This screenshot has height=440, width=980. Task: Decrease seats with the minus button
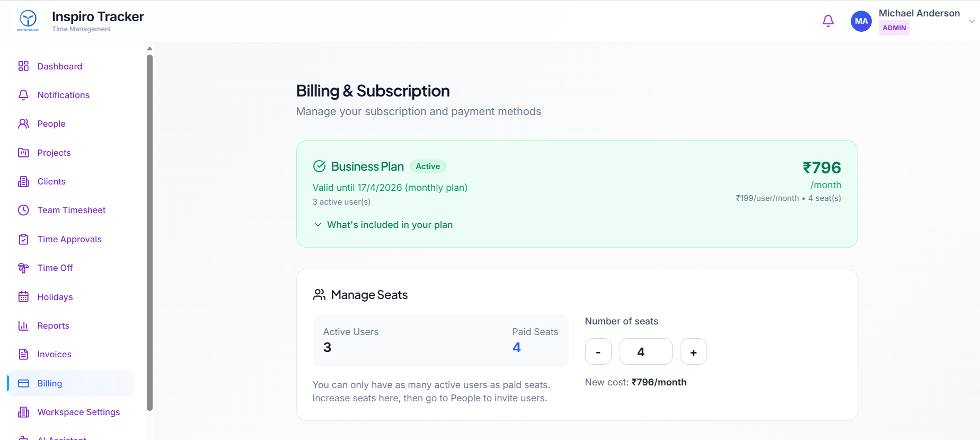[598, 351]
